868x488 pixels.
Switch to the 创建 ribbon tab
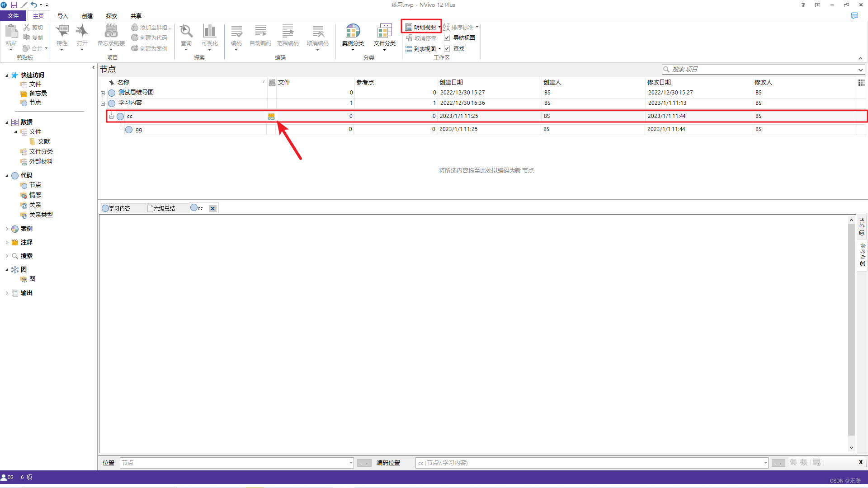click(87, 16)
